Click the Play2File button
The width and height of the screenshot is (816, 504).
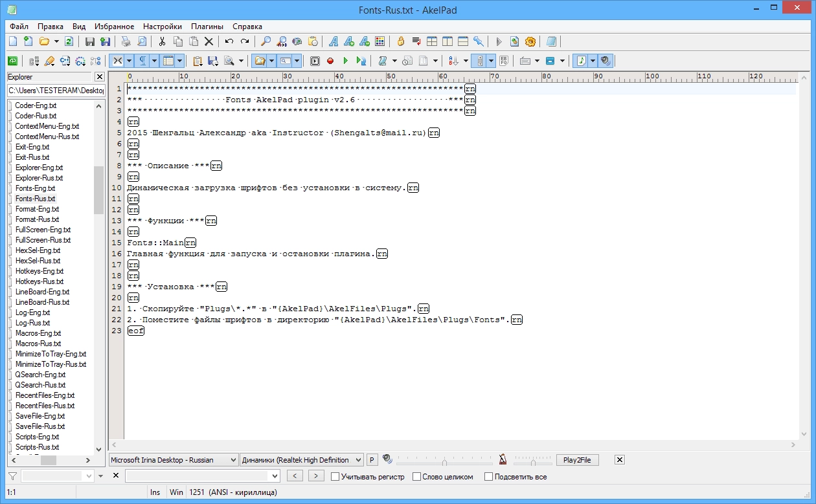pyautogui.click(x=578, y=460)
